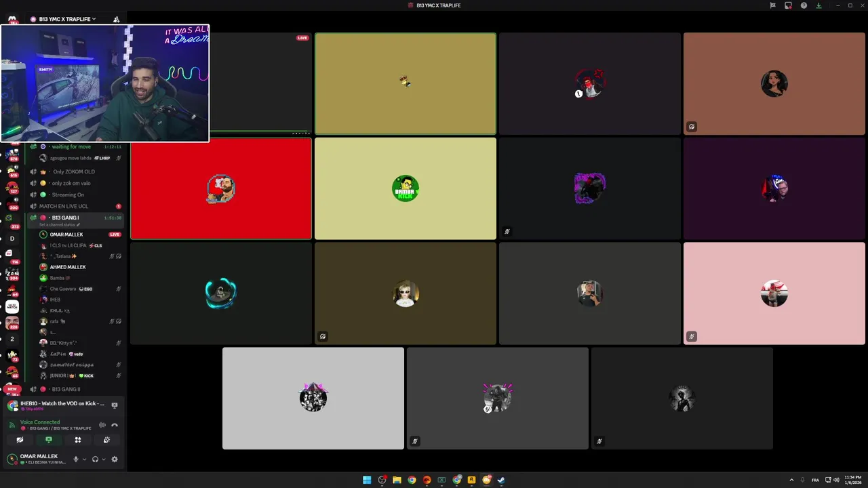Screen dimensions: 868x488
Task: Open the B13 YMC X TRAPLIFE server dropdown
Action: (66, 19)
